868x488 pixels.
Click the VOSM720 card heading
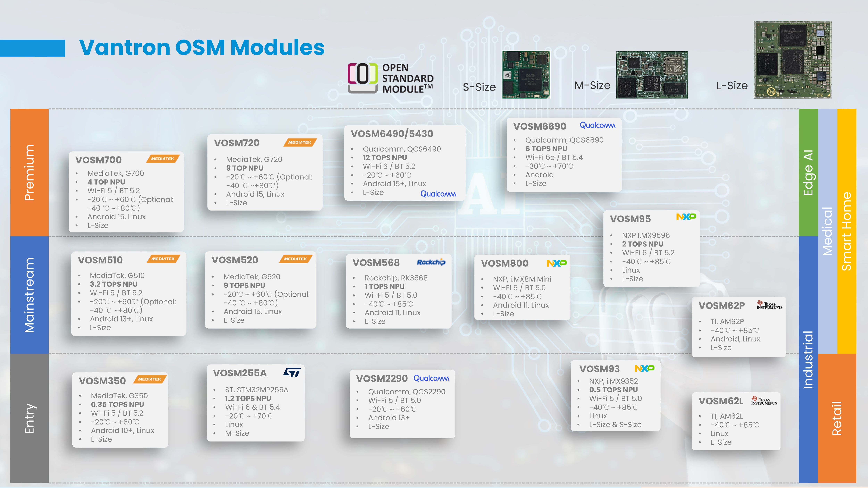click(237, 143)
